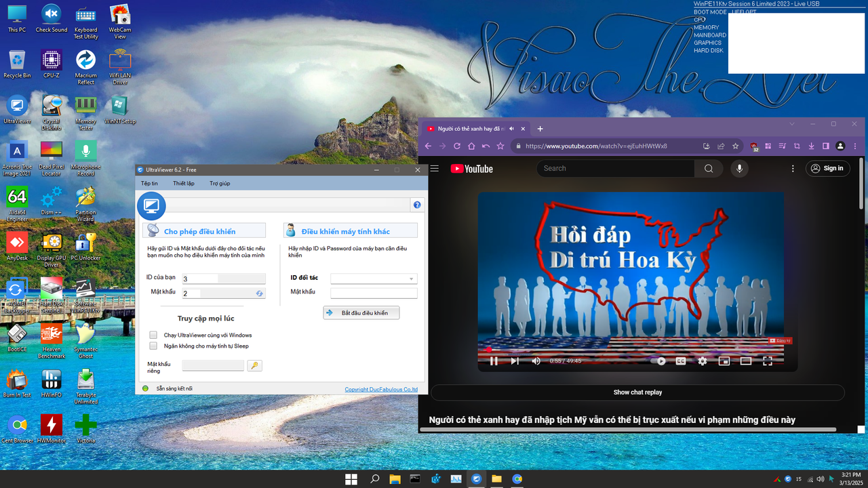Enable Chạy UltraViewer cùng với Windows checkbox

click(x=153, y=335)
